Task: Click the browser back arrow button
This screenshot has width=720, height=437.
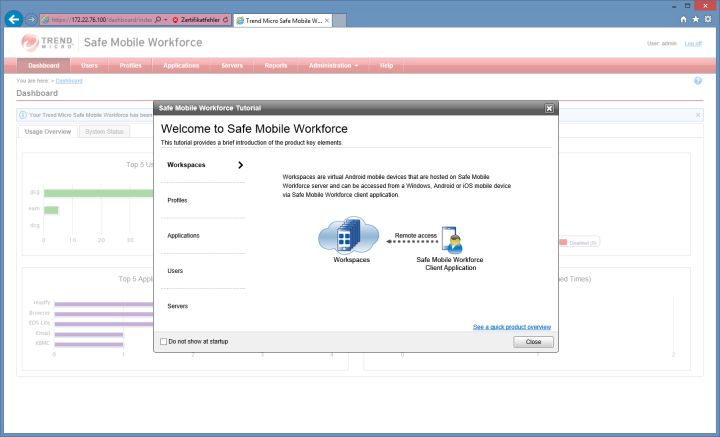Action: 14,19
